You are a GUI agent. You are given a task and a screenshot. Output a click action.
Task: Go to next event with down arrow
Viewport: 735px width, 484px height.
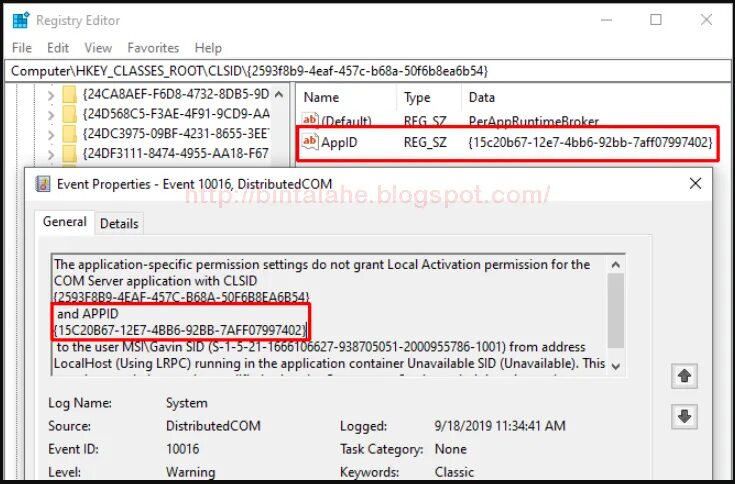684,417
